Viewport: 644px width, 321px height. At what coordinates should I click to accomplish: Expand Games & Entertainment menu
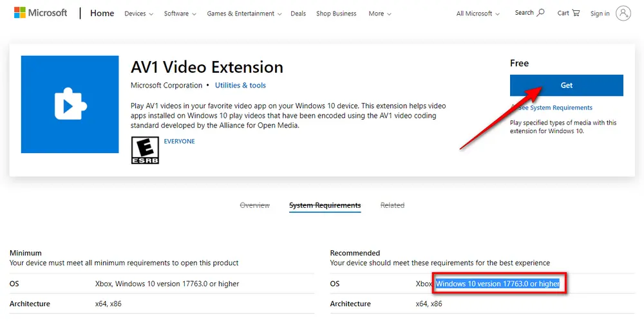(244, 14)
